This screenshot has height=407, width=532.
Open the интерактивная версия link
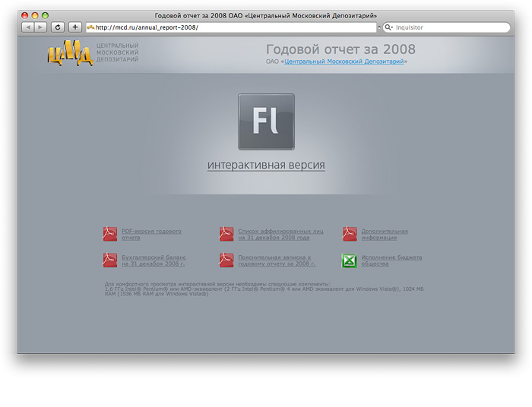pos(266,165)
